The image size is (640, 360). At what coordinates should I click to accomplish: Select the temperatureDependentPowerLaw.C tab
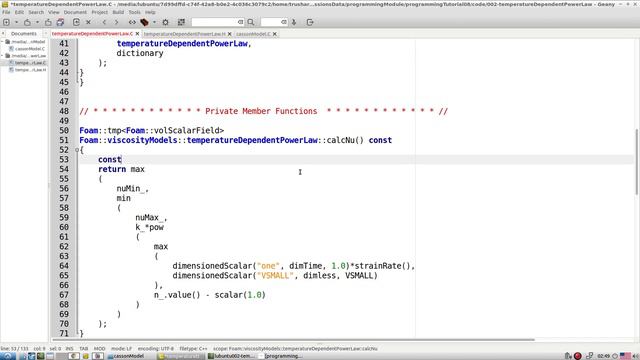coord(92,33)
